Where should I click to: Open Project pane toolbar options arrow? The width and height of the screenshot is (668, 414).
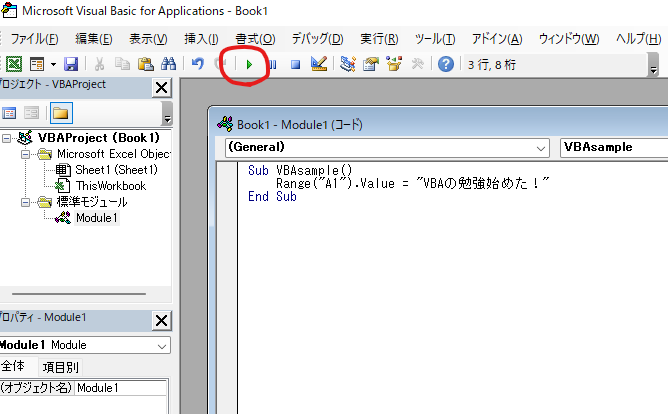click(x=167, y=113)
